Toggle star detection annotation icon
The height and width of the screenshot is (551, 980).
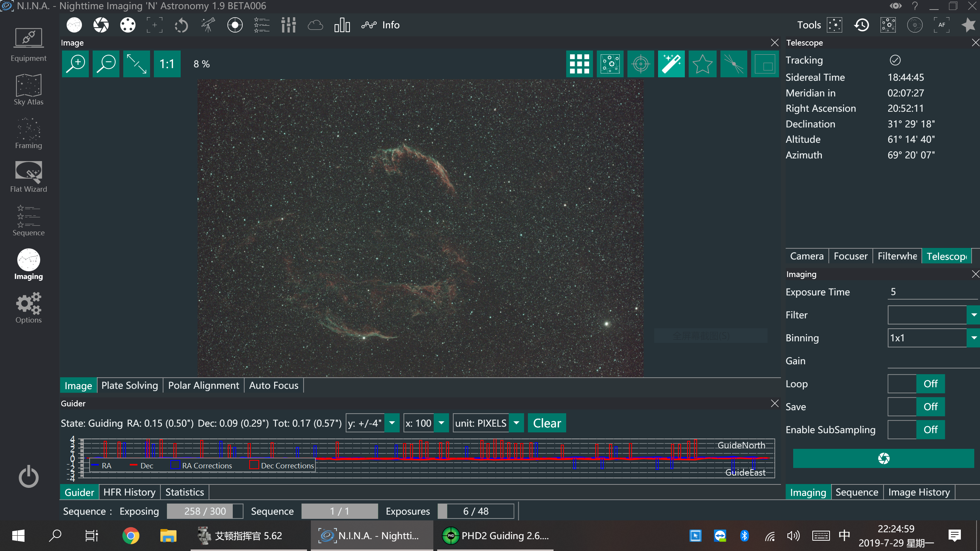click(610, 64)
